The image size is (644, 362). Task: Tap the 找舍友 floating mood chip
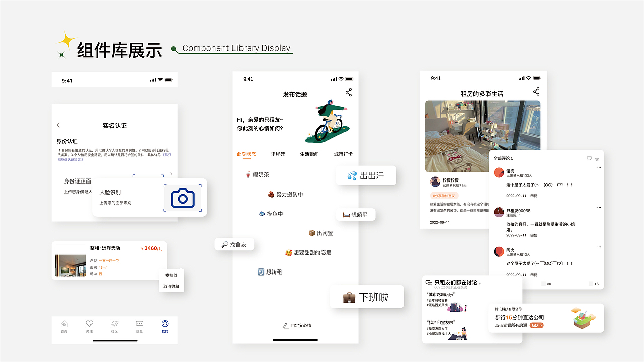pyautogui.click(x=234, y=244)
